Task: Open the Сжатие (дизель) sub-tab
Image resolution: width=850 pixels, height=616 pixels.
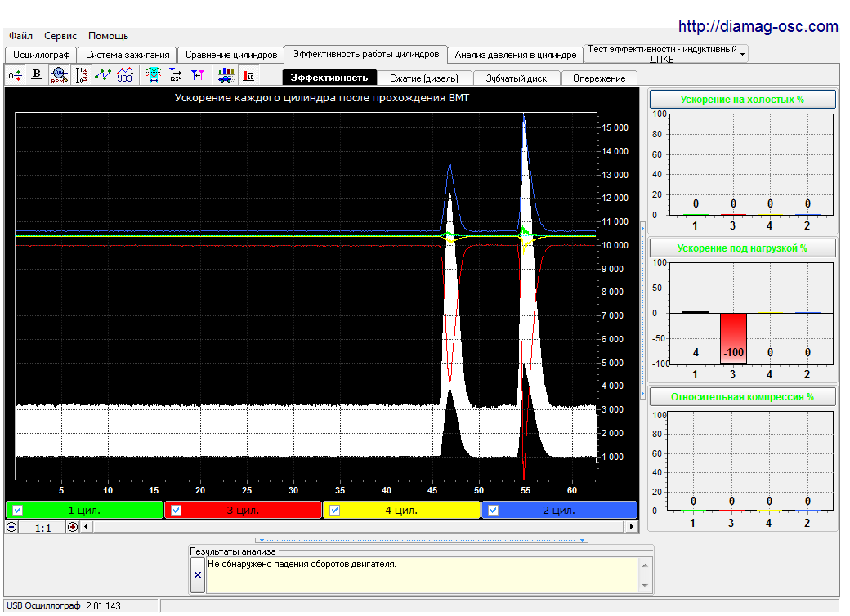Action: [424, 78]
